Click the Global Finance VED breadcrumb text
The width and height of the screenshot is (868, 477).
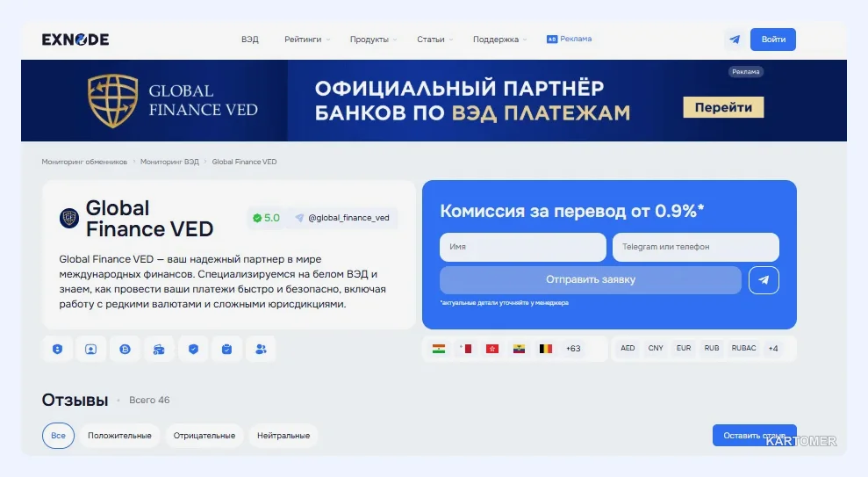[244, 162]
